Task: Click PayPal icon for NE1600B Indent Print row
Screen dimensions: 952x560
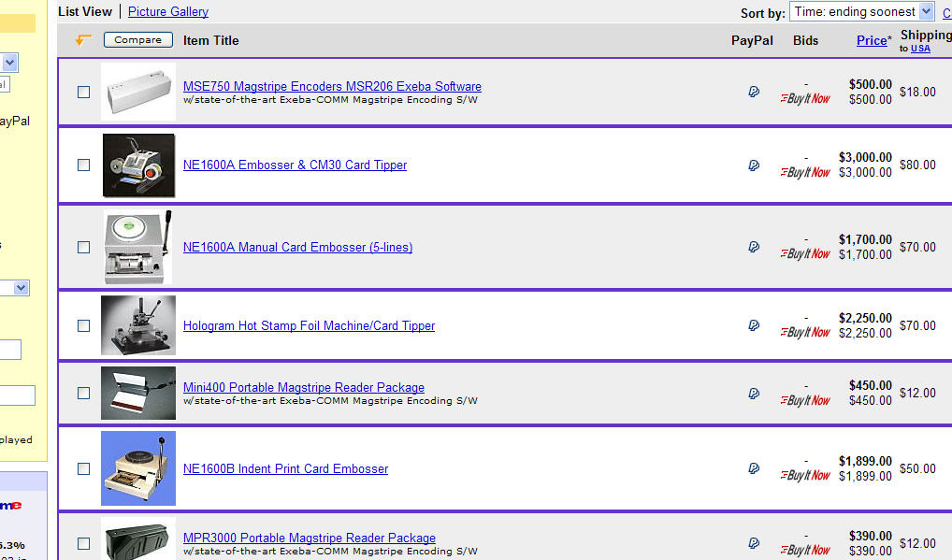Action: tap(754, 468)
